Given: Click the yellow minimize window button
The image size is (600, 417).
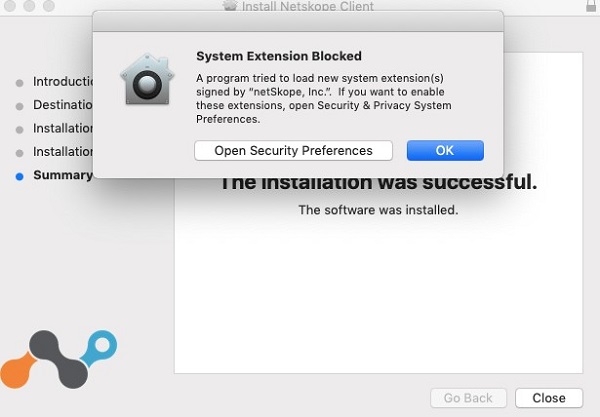Looking at the screenshot, I should pyautogui.click(x=29, y=6).
